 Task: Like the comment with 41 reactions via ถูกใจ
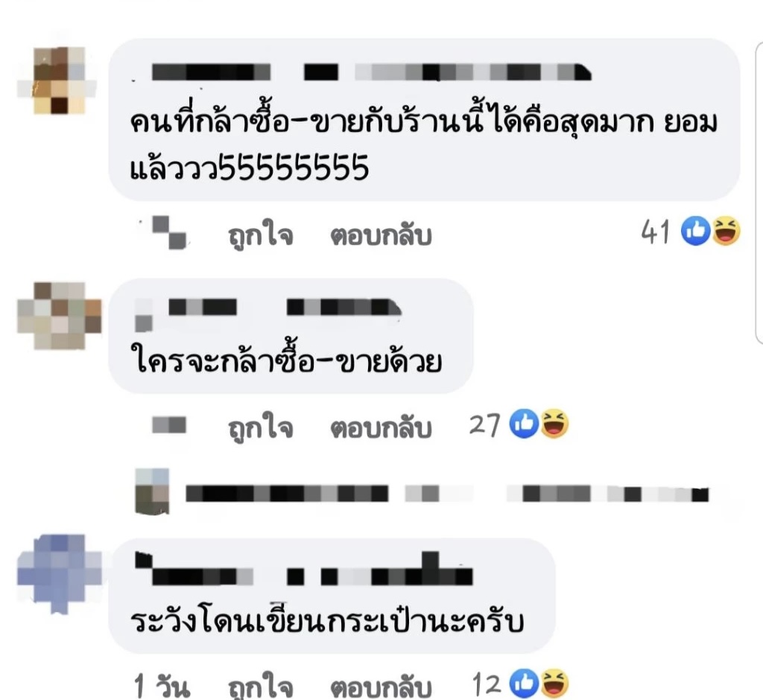click(261, 235)
